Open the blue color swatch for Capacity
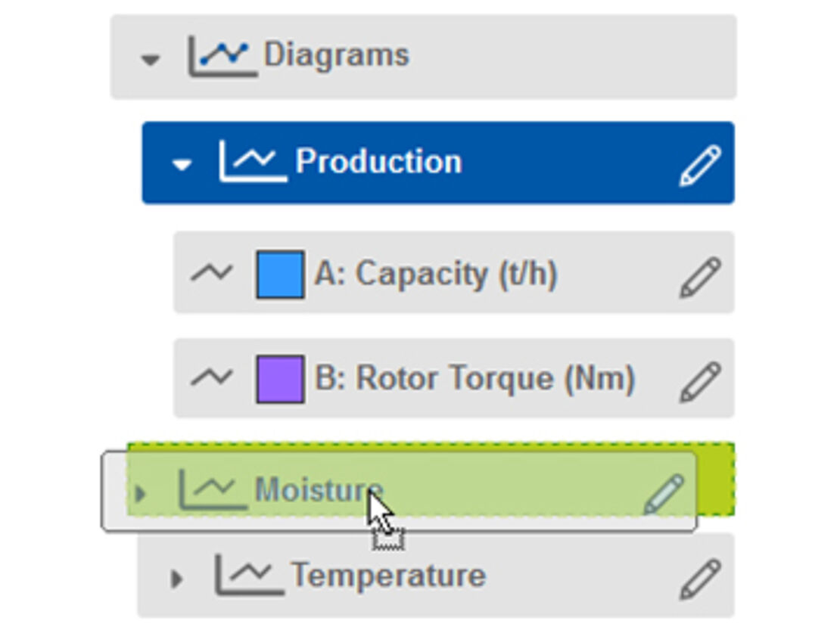 coord(280,275)
